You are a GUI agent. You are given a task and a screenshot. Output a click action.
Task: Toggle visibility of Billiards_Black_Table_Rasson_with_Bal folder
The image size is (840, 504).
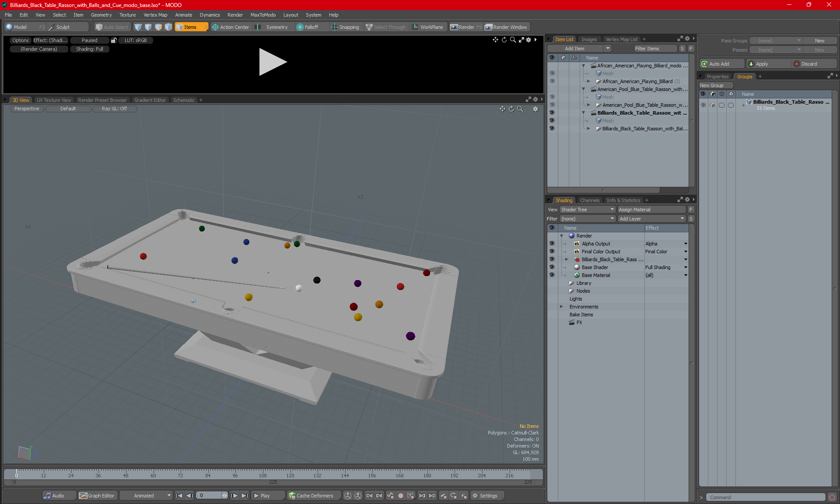(552, 129)
